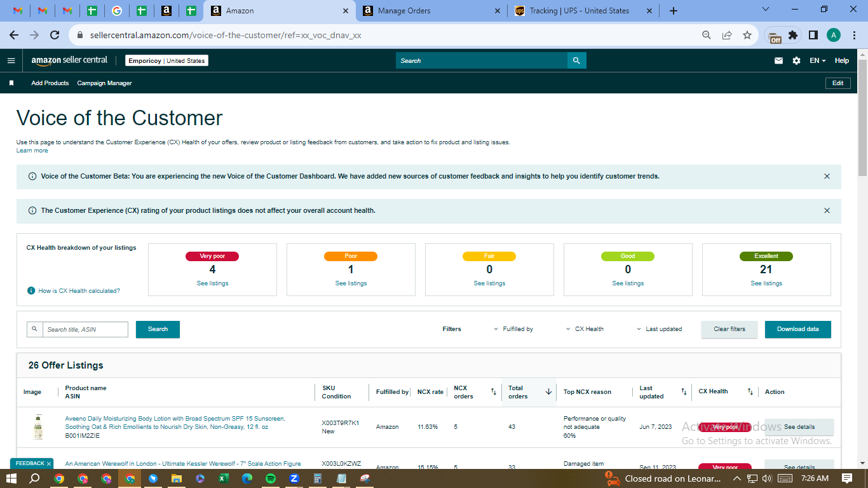
Task: Click the search magnifier button in header
Action: (x=576, y=60)
